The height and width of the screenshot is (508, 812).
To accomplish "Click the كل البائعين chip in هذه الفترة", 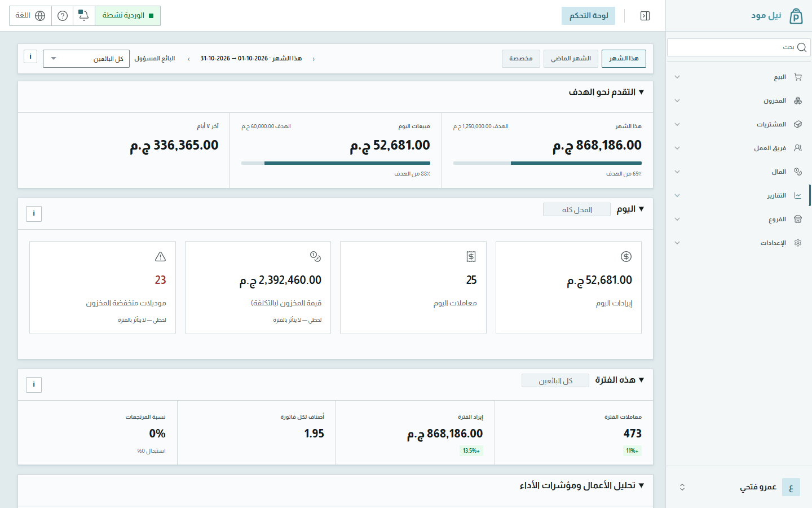I will coord(555,381).
